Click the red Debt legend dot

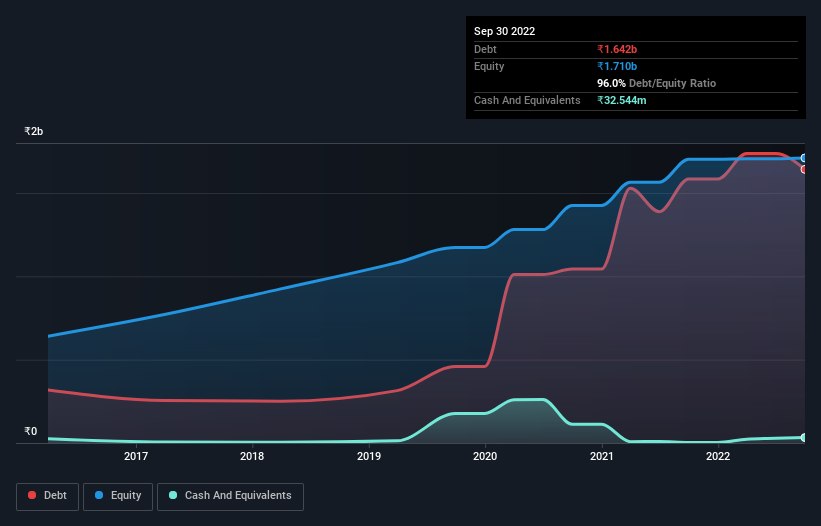(32, 495)
